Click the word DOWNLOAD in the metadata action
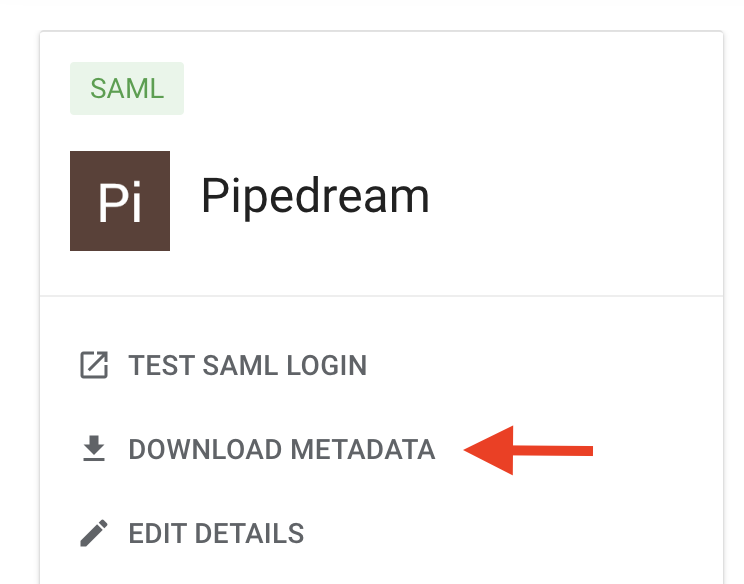This screenshot has width=744, height=584. click(x=205, y=449)
